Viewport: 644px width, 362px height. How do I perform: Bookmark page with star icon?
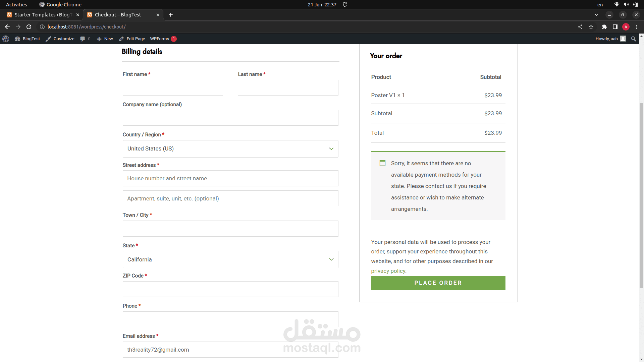(x=591, y=27)
